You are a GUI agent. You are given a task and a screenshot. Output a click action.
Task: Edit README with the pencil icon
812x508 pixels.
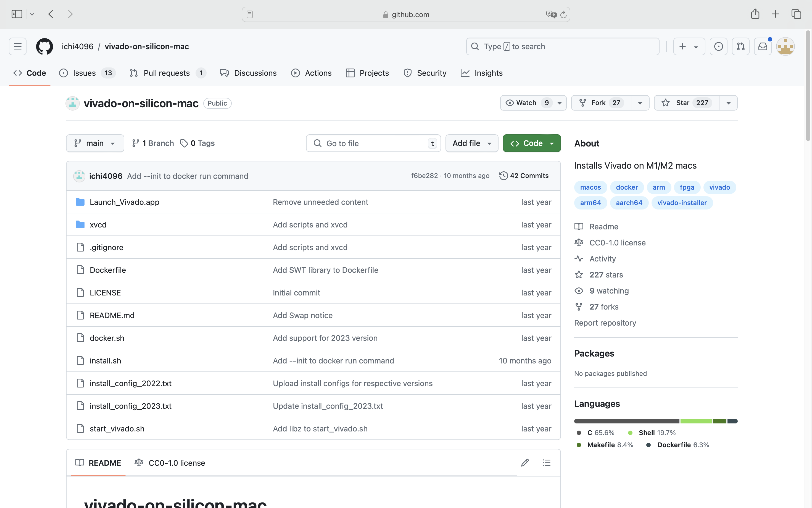[525, 463]
